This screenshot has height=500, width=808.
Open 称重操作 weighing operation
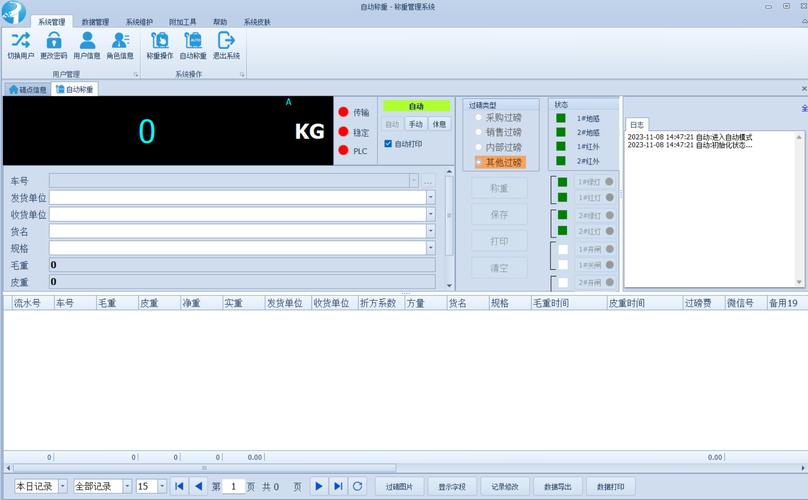tap(160, 41)
